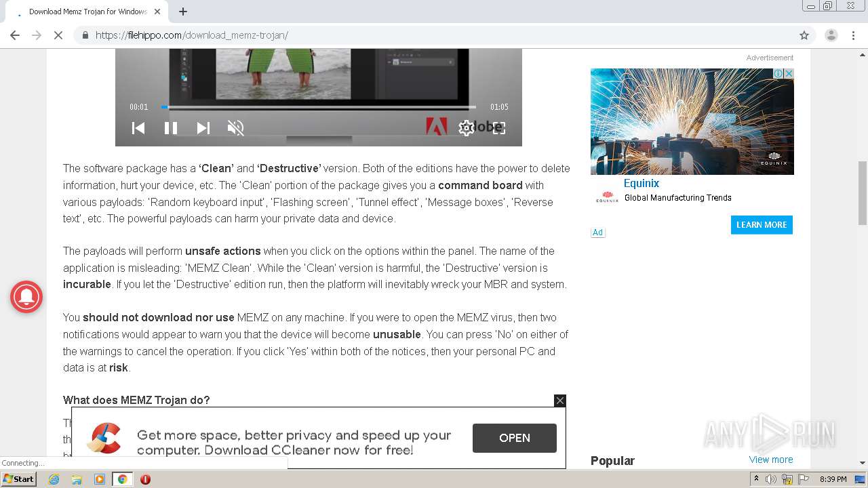The image size is (868, 488).
Task: Click the address bar URL
Action: click(192, 35)
